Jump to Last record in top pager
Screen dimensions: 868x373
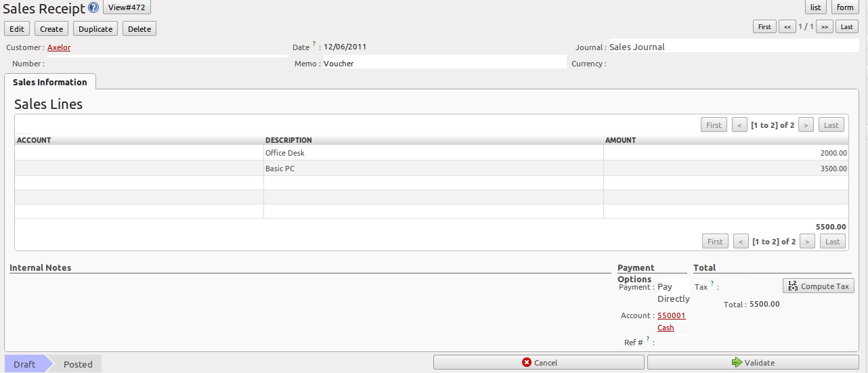[847, 27]
